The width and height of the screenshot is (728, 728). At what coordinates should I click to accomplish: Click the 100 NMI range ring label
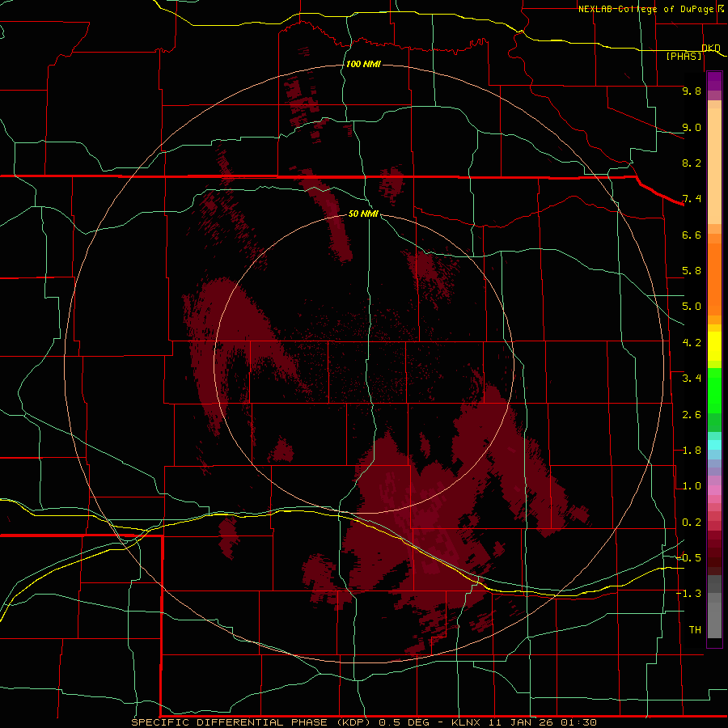coord(363,64)
